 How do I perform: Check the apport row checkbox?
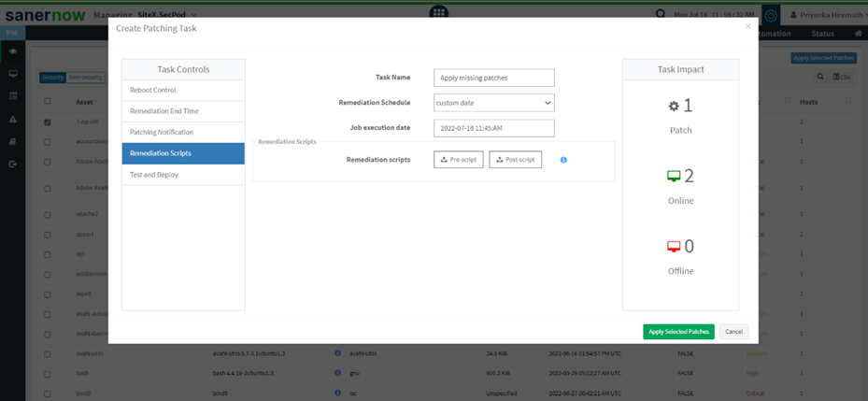(x=47, y=235)
